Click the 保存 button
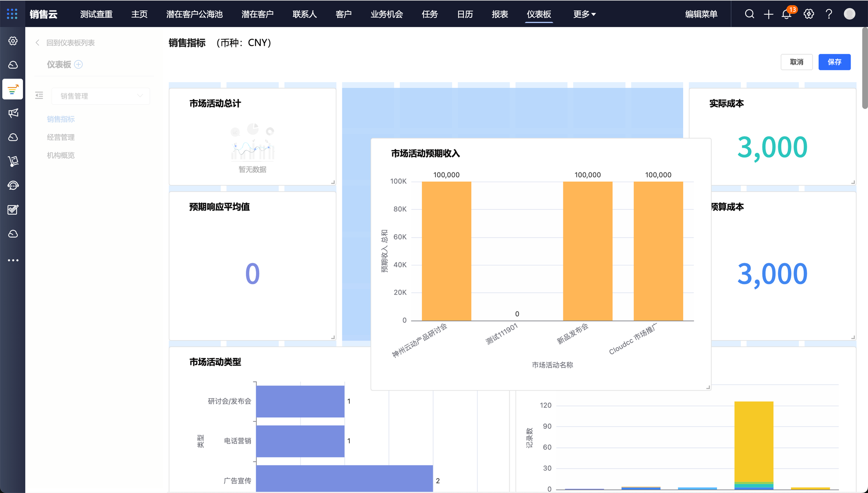 (834, 62)
